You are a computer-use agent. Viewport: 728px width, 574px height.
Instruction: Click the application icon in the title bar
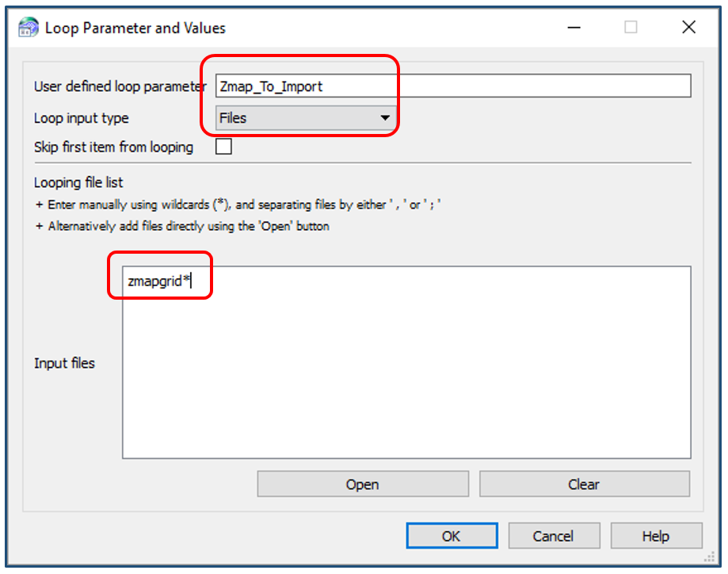(28, 28)
